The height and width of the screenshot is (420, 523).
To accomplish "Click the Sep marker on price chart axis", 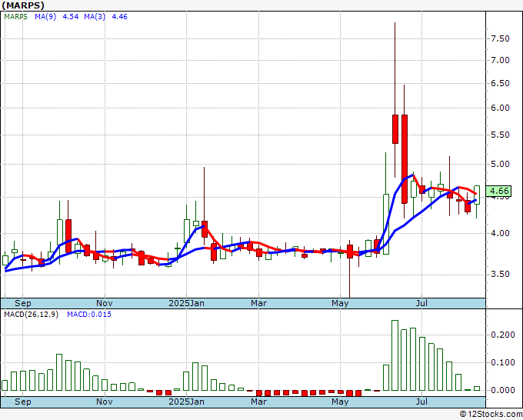I will pyautogui.click(x=23, y=303).
